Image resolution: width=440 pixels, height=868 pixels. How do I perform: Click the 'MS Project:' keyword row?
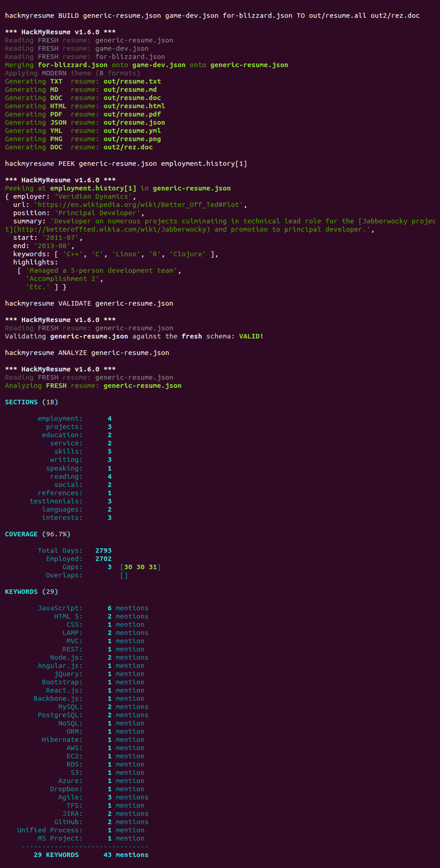tap(91, 838)
